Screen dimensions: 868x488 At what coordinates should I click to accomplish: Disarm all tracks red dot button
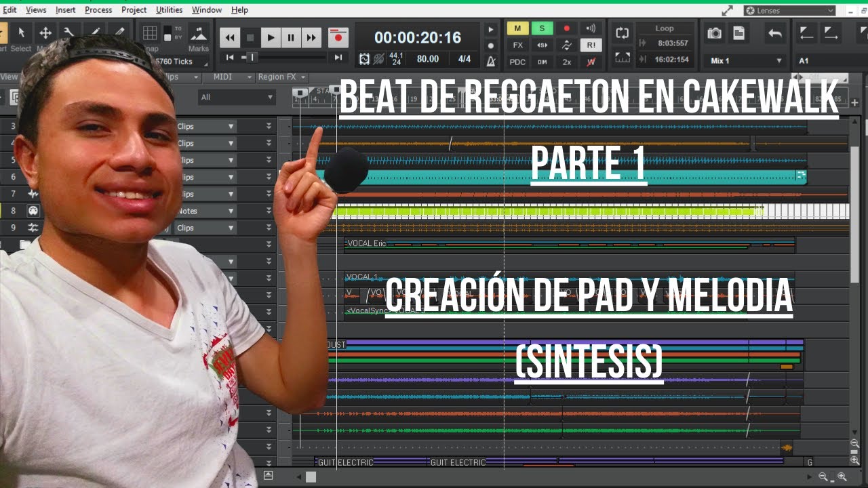click(566, 28)
